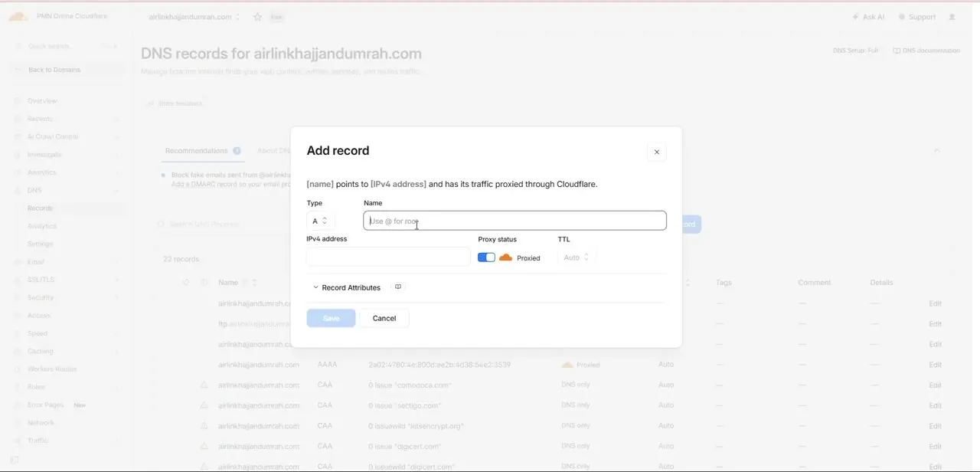
Task: Click the Cloudflare logo icon
Action: coord(18,16)
